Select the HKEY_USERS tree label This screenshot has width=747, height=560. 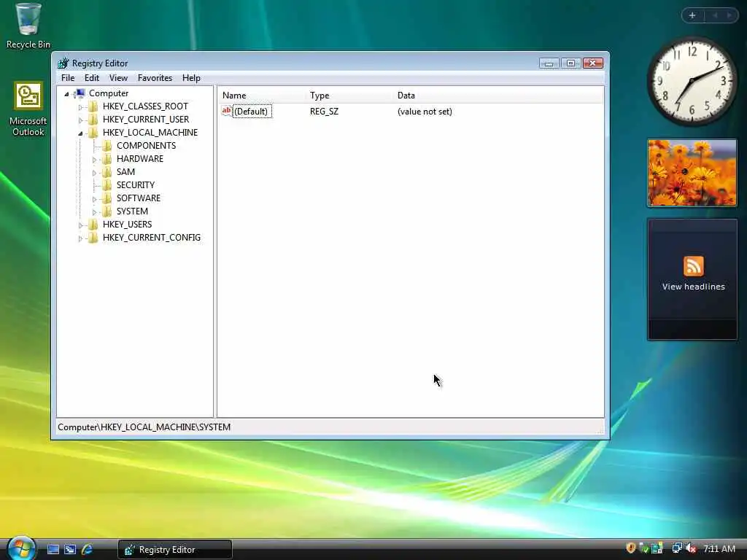[127, 225]
